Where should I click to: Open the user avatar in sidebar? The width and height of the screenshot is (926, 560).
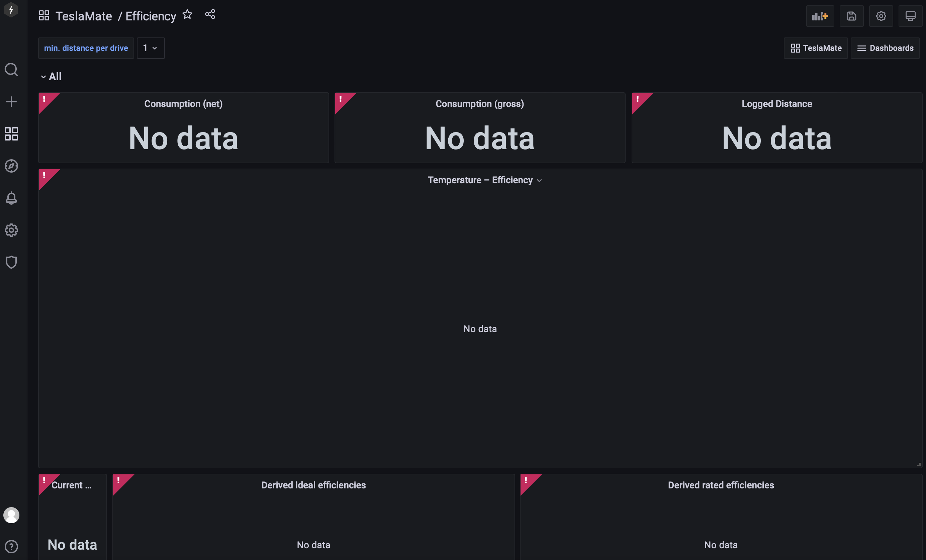point(11,515)
